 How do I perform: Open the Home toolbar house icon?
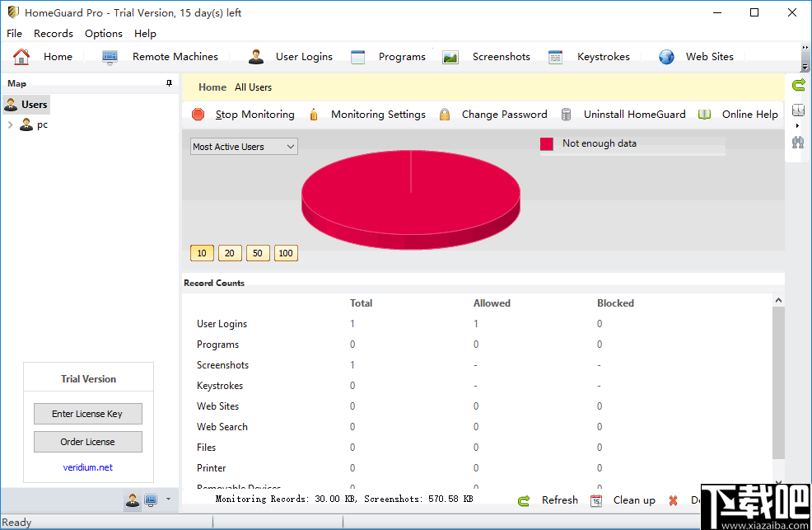tap(21, 57)
